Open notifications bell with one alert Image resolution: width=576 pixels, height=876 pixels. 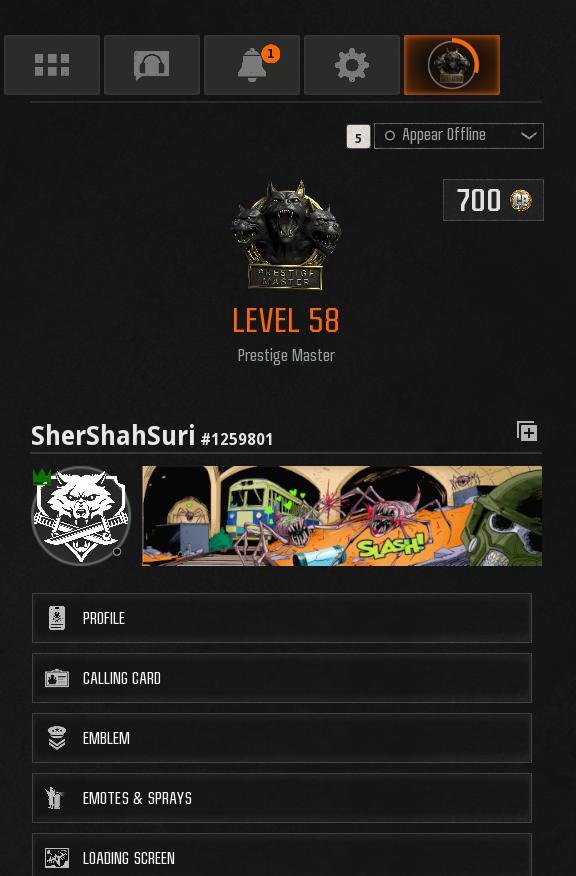tap(252, 65)
